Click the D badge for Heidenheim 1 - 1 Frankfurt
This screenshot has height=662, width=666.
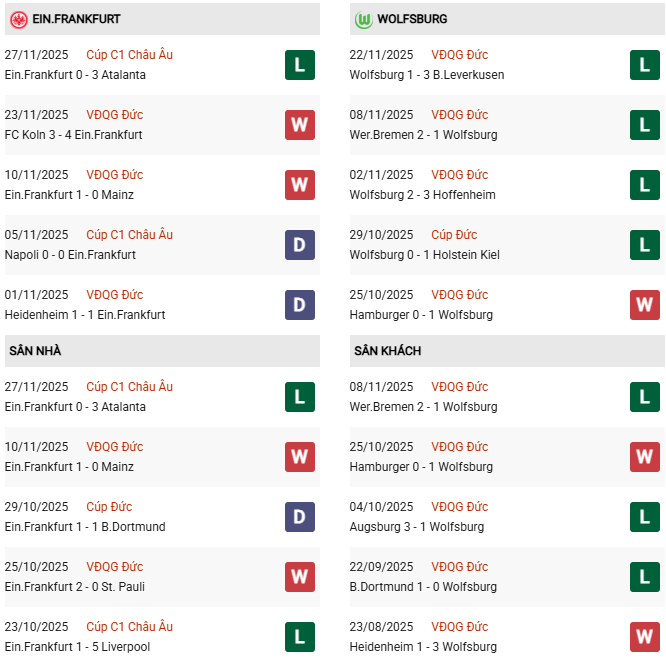coord(299,305)
